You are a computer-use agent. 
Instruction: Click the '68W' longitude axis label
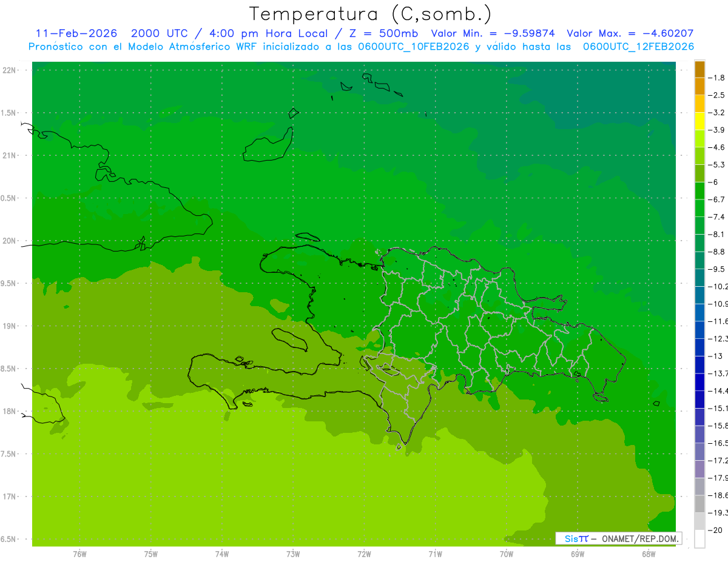[649, 554]
